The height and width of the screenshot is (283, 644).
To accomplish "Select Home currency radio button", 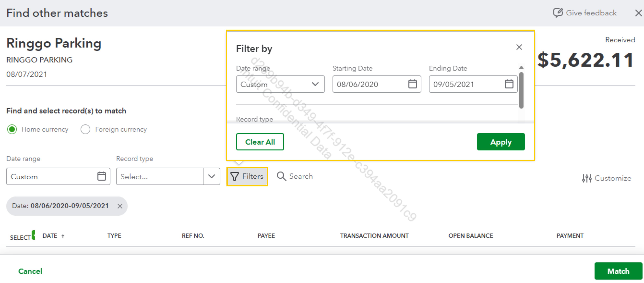I will 12,129.
